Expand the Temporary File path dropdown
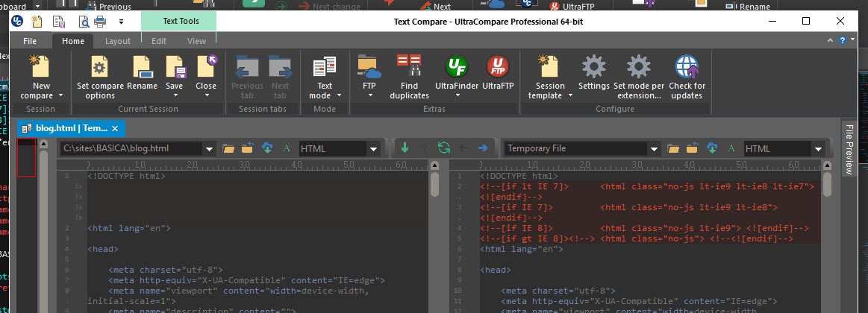The image size is (868, 313). 654,148
